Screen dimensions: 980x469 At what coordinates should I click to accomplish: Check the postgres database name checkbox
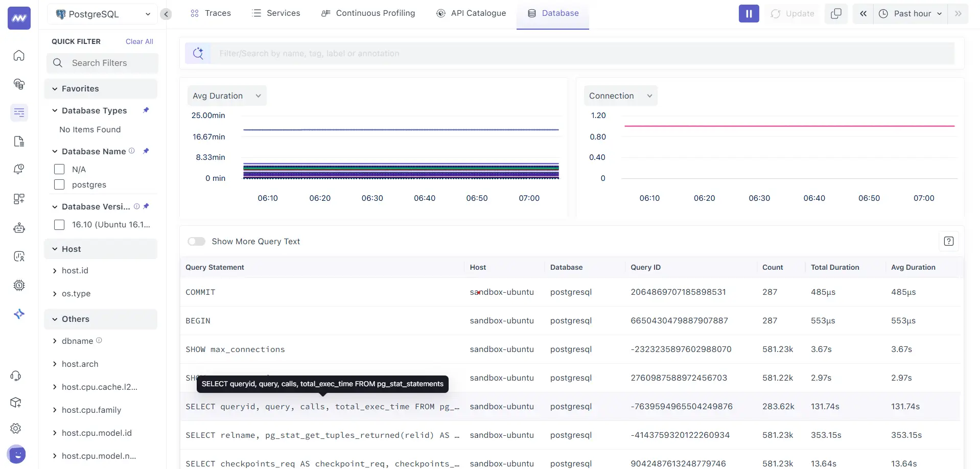point(59,184)
